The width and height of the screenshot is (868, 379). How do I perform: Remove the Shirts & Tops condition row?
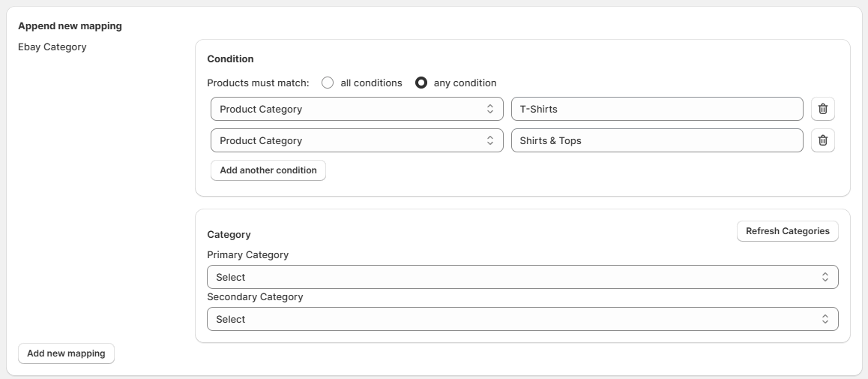tap(822, 140)
